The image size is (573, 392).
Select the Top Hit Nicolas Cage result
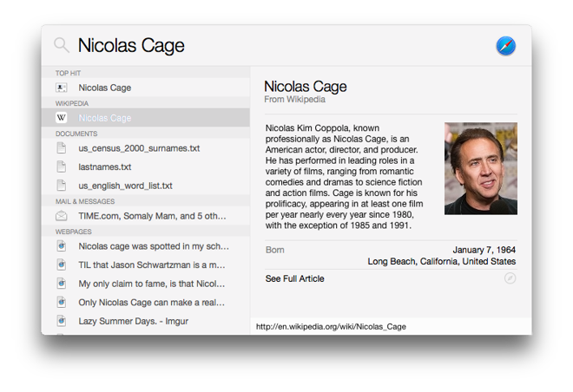[105, 88]
